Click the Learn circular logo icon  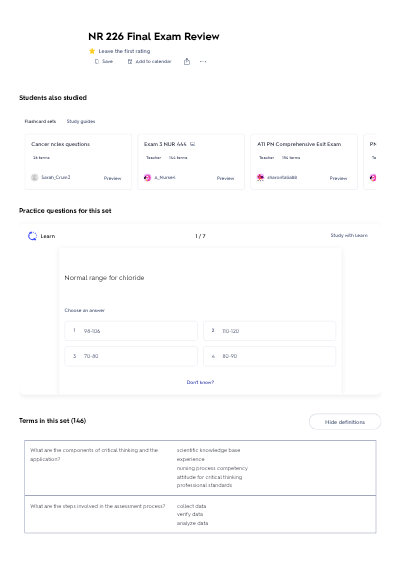[32, 236]
